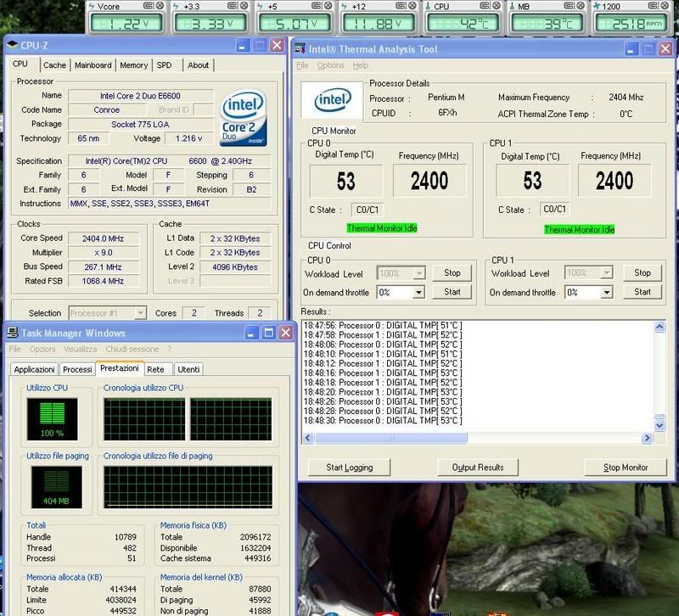
Task: Close the MB temperature gadget
Action: tap(580, 6)
